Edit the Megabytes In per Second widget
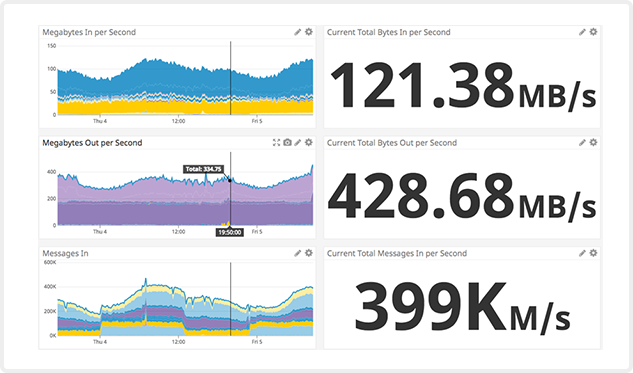633x373 pixels. [x=298, y=32]
